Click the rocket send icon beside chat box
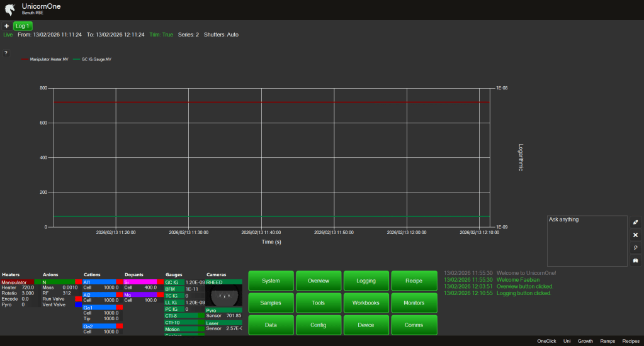 (x=635, y=223)
